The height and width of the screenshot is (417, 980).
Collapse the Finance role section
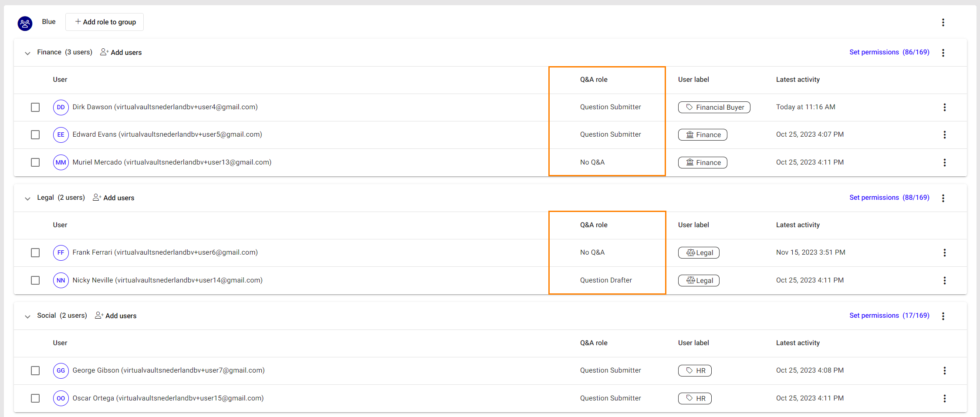pyautogui.click(x=27, y=53)
